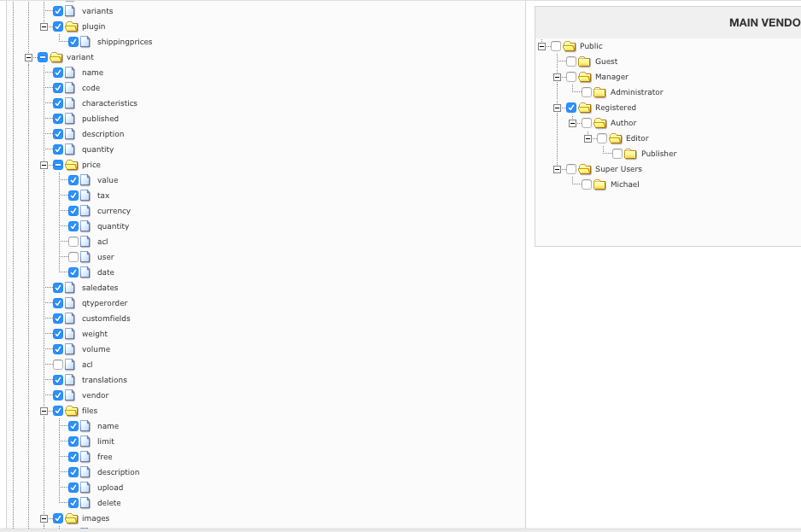Click the Publisher folder icon
801x532 pixels.
(631, 154)
